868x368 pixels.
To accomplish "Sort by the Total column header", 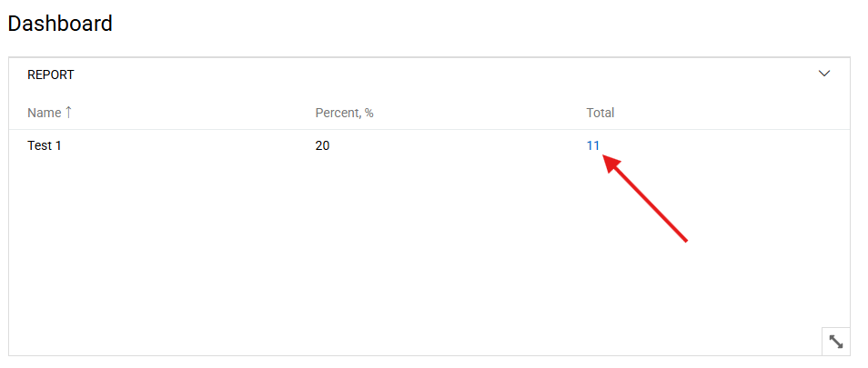I will click(600, 114).
